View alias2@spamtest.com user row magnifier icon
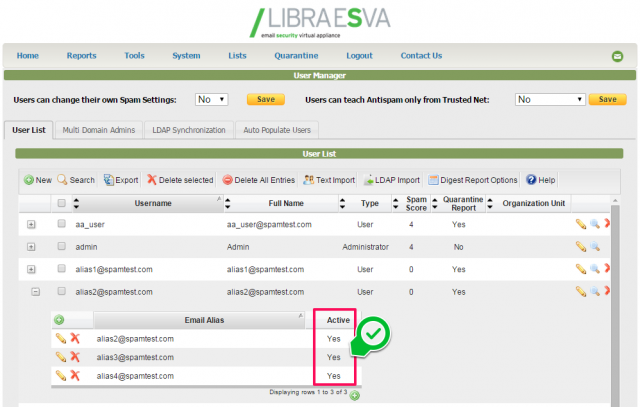This screenshot has height=407, width=640. pyautogui.click(x=595, y=291)
